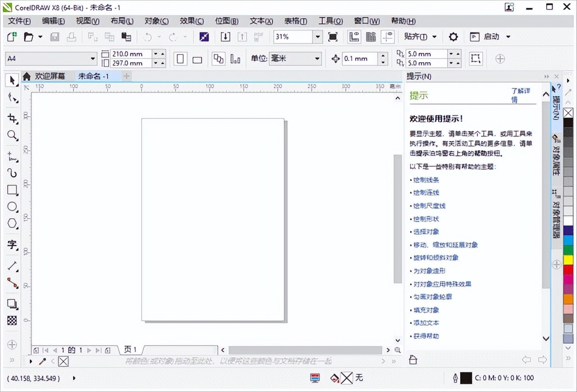The height and width of the screenshot is (392, 577).
Task: Select the Text tool
Action: coord(12,245)
